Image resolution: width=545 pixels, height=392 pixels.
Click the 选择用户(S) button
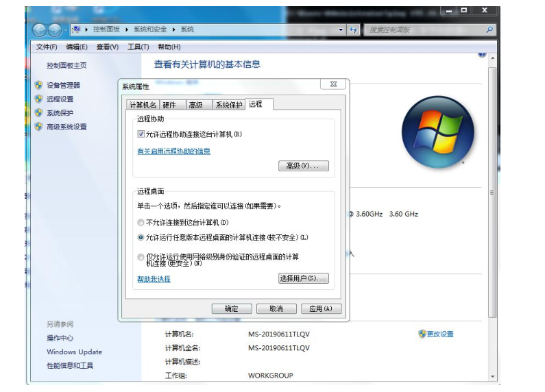coord(303,278)
